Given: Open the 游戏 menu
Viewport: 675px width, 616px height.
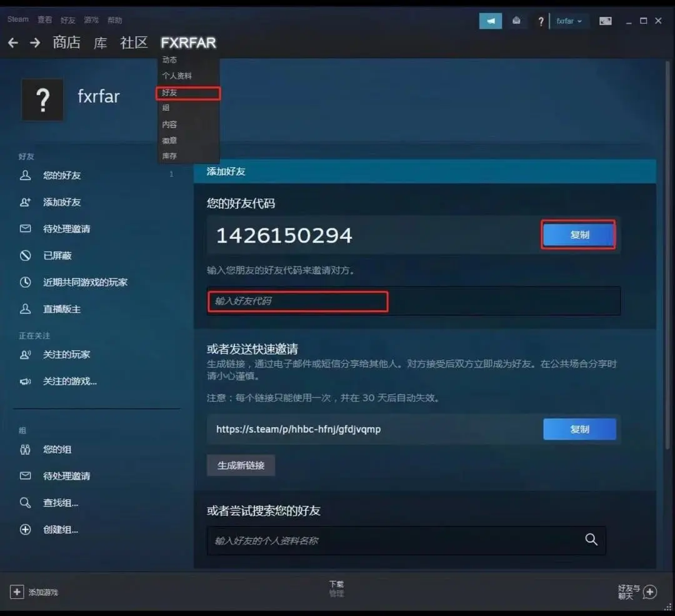Looking at the screenshot, I should 91,20.
